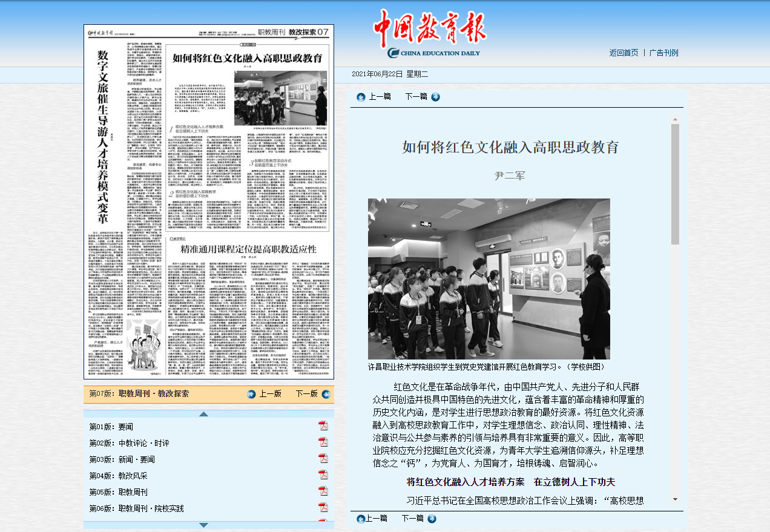
Task: Click the photo caption beginning 许昌职业技术学院
Action: click(487, 366)
